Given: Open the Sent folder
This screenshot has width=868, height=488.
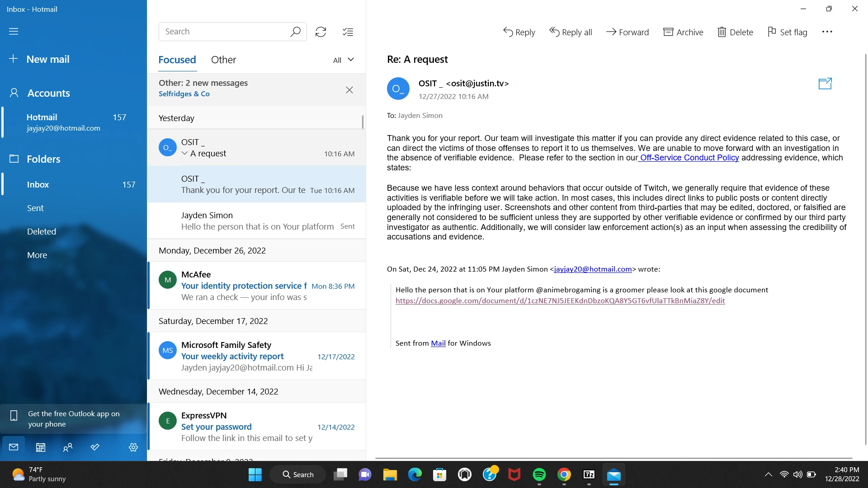Looking at the screenshot, I should (35, 208).
